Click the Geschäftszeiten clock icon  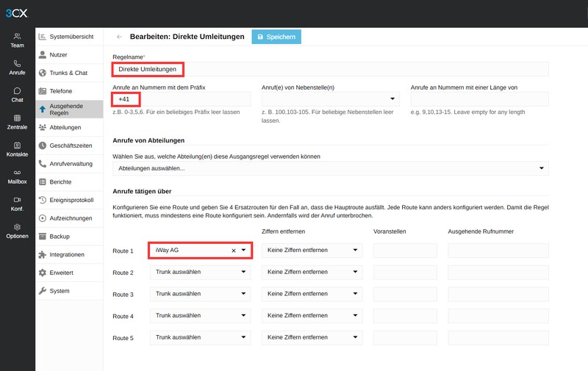[x=43, y=145]
